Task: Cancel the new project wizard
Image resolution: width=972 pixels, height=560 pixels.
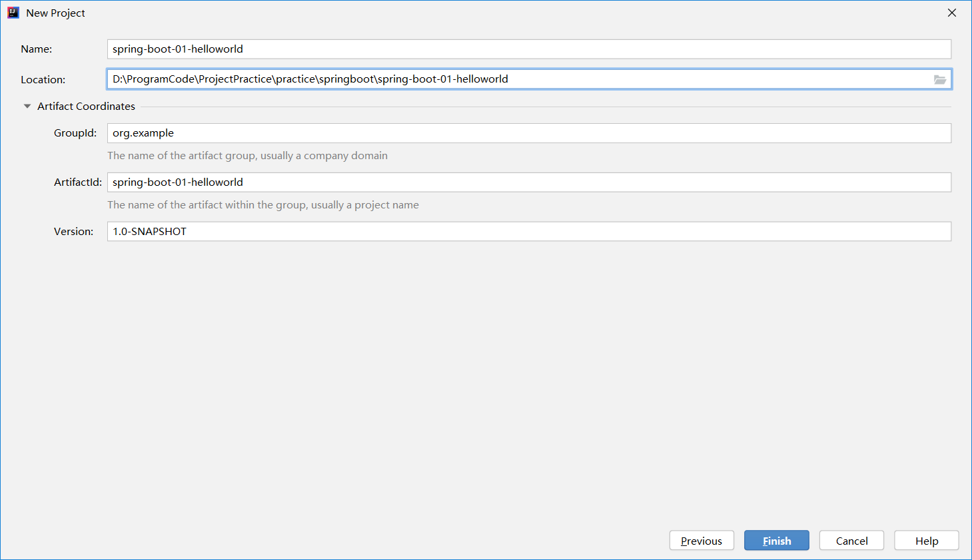Action: point(851,541)
